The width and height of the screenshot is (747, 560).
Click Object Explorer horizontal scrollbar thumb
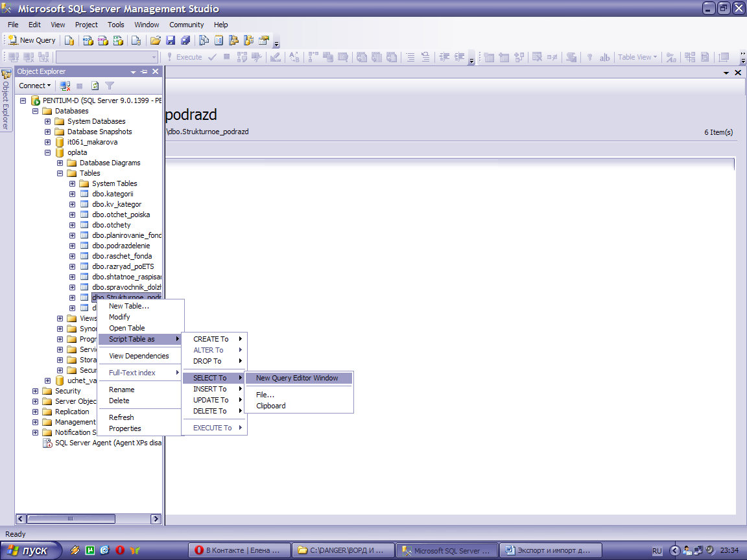tap(71, 519)
